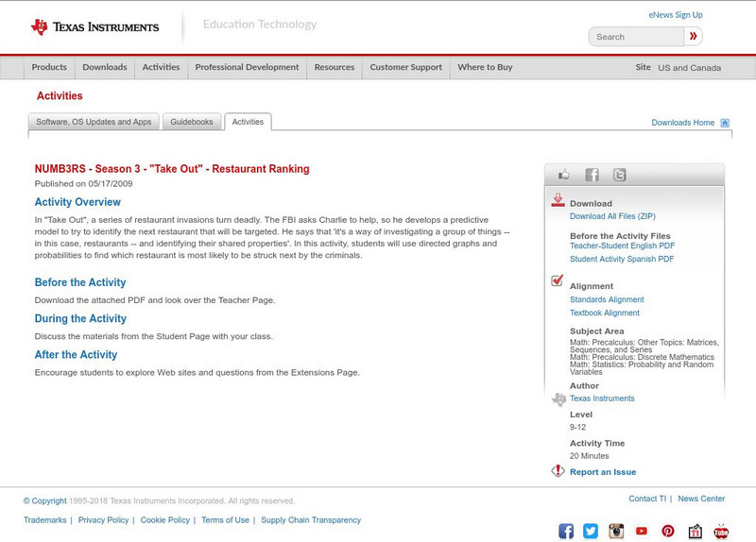Click the Before the Activity heading

click(80, 282)
